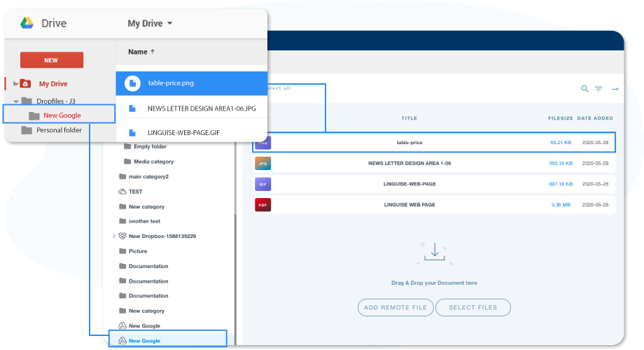Collapse the Dropfiles - J3 folder arrow
Screen dimensions: 644x350
(16, 101)
